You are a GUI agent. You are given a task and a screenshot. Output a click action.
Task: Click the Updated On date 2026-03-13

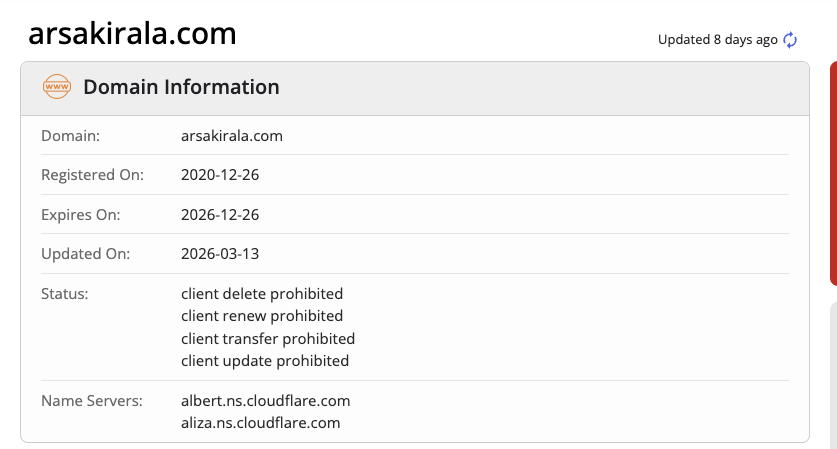pos(220,253)
